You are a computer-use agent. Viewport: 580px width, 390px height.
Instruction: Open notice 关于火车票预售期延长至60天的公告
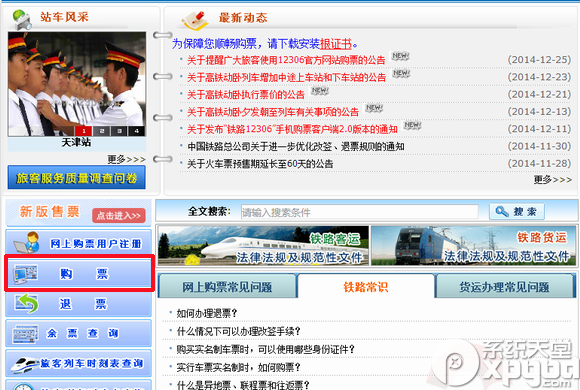[x=260, y=164]
